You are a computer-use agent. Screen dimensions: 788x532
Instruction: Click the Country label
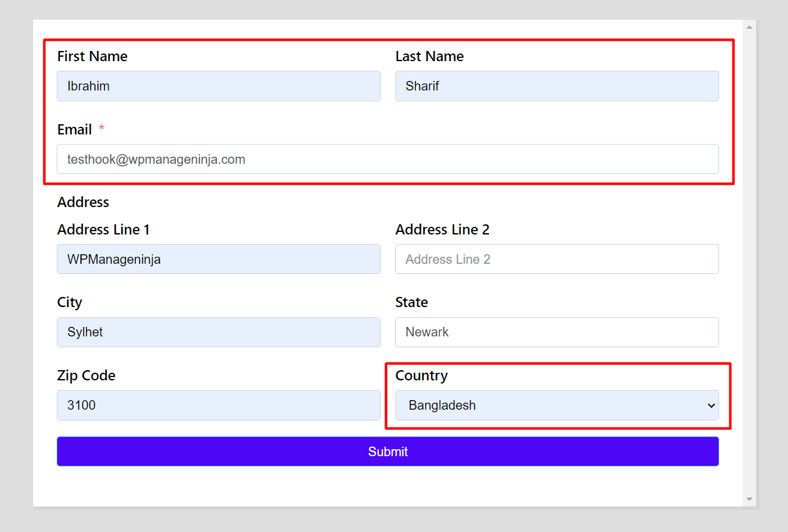[x=421, y=375]
